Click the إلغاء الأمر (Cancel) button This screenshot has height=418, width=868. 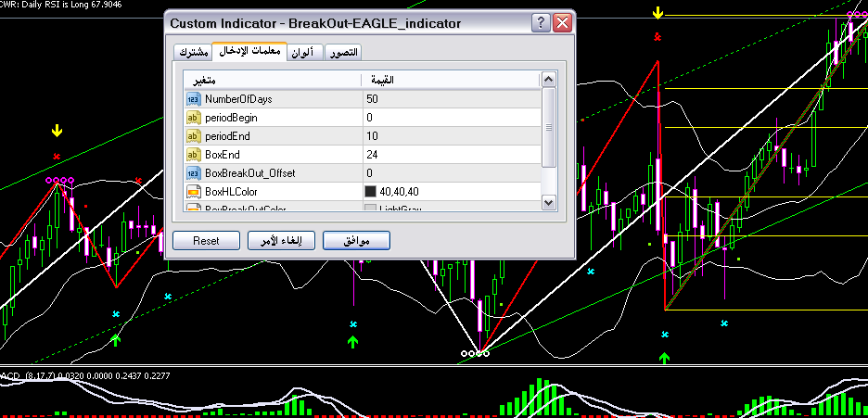(x=281, y=241)
